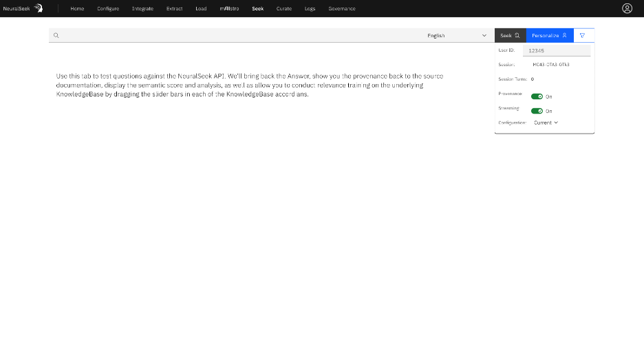Click the User ID input field
Screen dimensions: 644x361
[557, 50]
